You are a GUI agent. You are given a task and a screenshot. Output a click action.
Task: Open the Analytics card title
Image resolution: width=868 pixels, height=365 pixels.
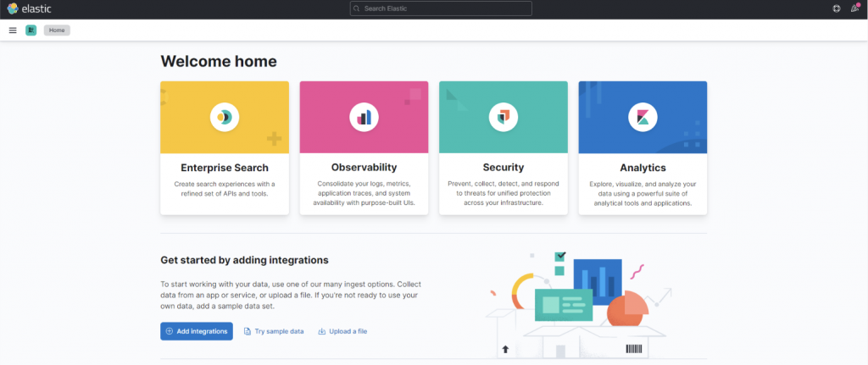[x=643, y=168]
